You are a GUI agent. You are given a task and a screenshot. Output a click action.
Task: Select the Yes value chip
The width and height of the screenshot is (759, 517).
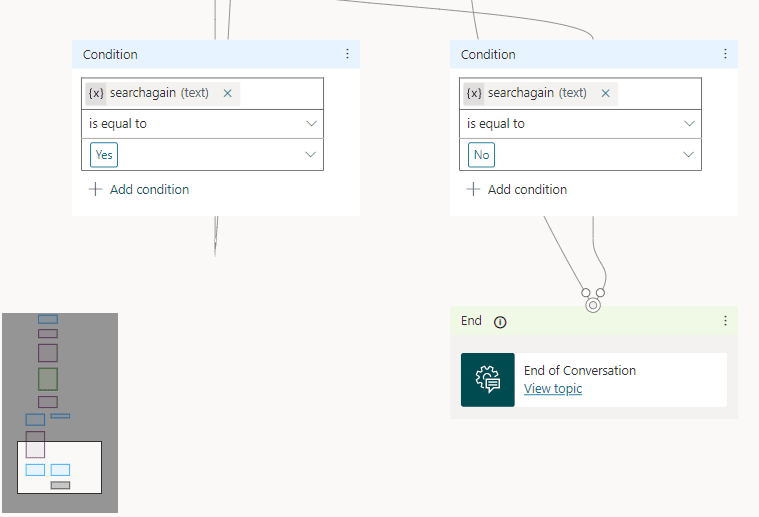pyautogui.click(x=105, y=155)
